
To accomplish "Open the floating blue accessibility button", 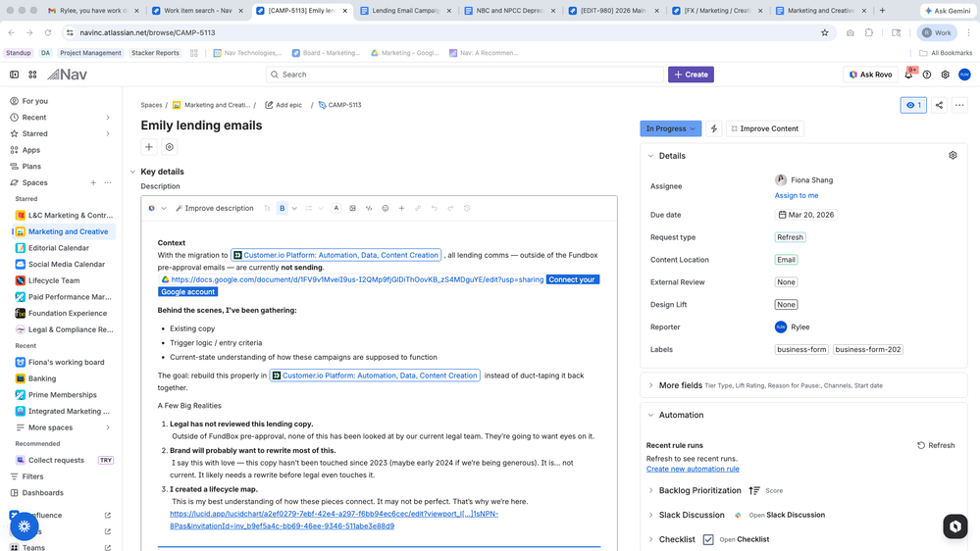I will [25, 526].
